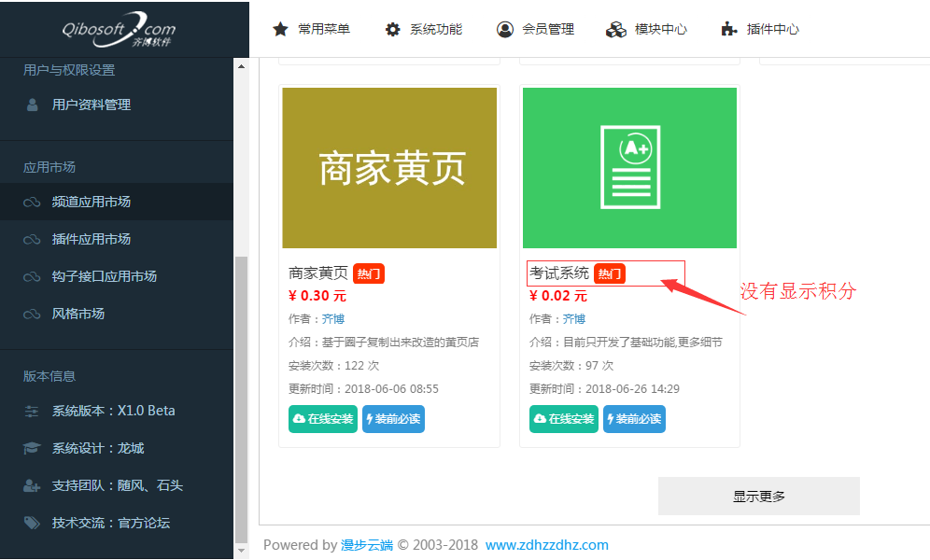930x560 pixels.
Task: Open the 漫步云端 footer link
Action: pyautogui.click(x=367, y=545)
